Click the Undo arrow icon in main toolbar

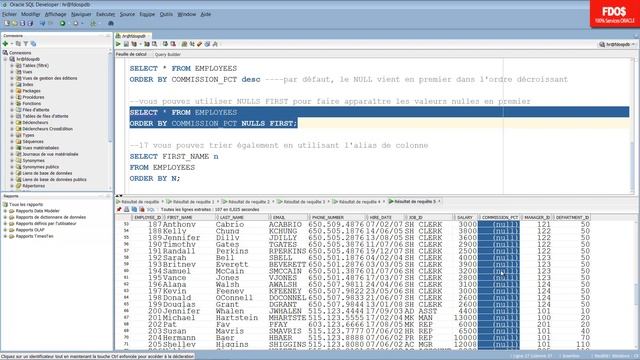(x=42, y=23)
